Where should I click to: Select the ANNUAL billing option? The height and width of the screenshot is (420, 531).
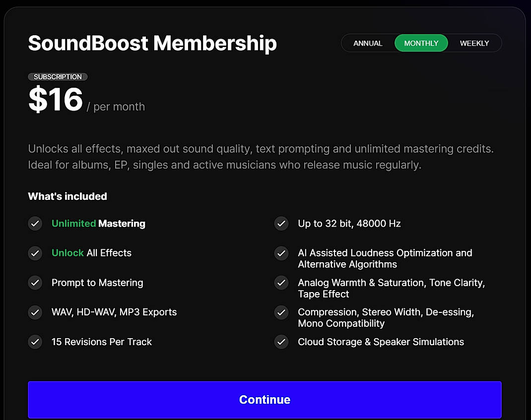368,43
